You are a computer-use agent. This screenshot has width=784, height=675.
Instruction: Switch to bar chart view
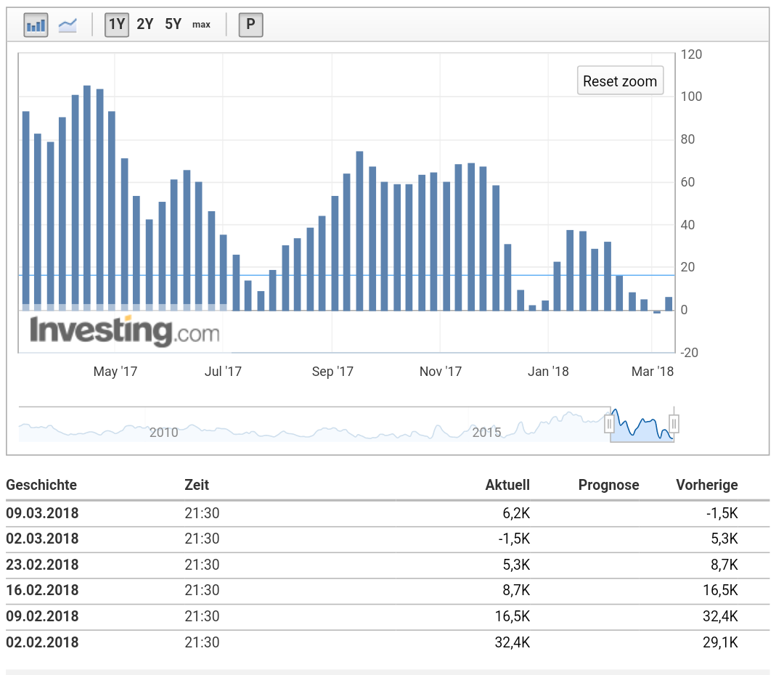click(36, 25)
